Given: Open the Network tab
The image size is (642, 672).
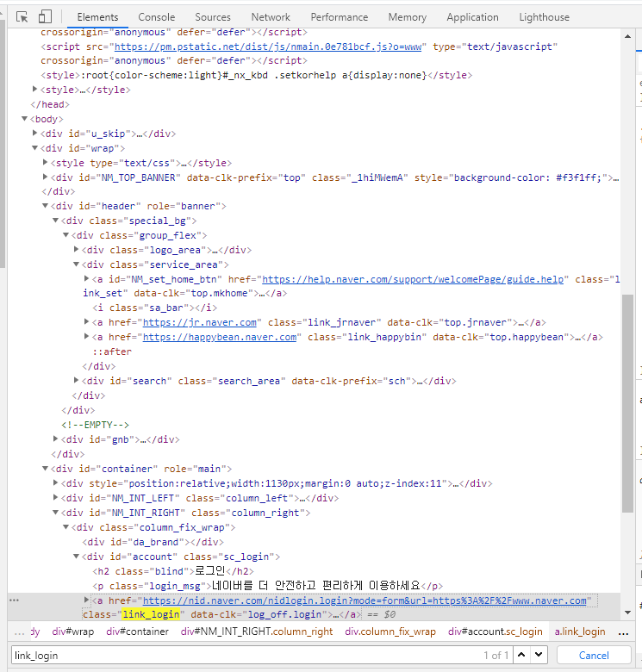Looking at the screenshot, I should (271, 17).
